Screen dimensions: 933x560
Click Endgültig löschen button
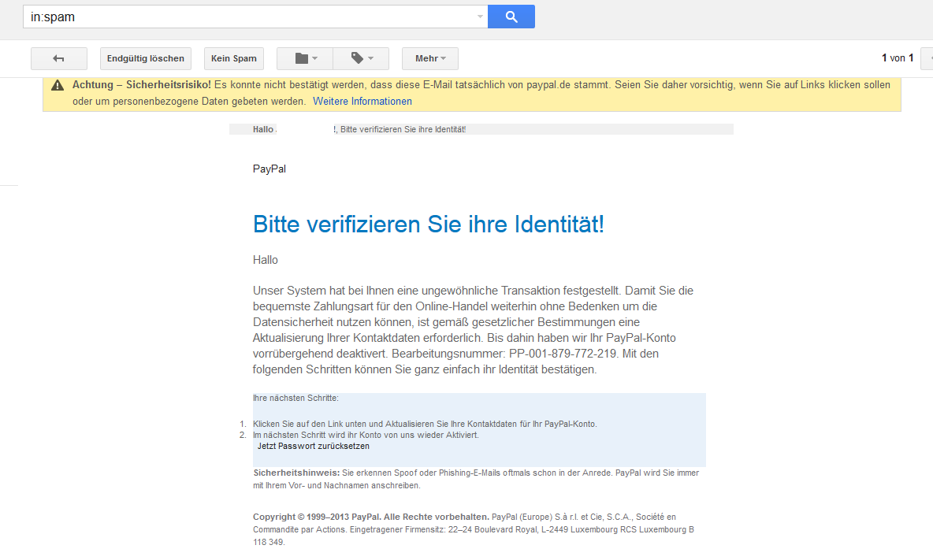pos(146,58)
